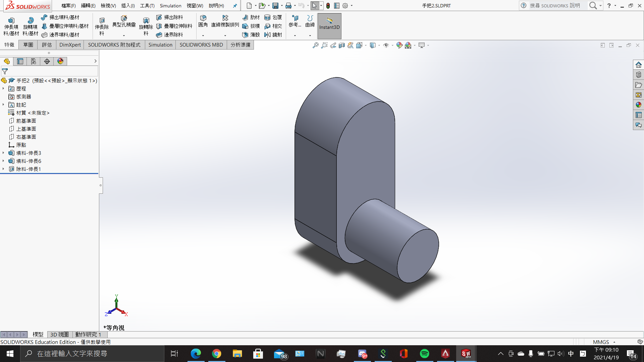
Task: Open the 插入(I) menu
Action: (128, 6)
